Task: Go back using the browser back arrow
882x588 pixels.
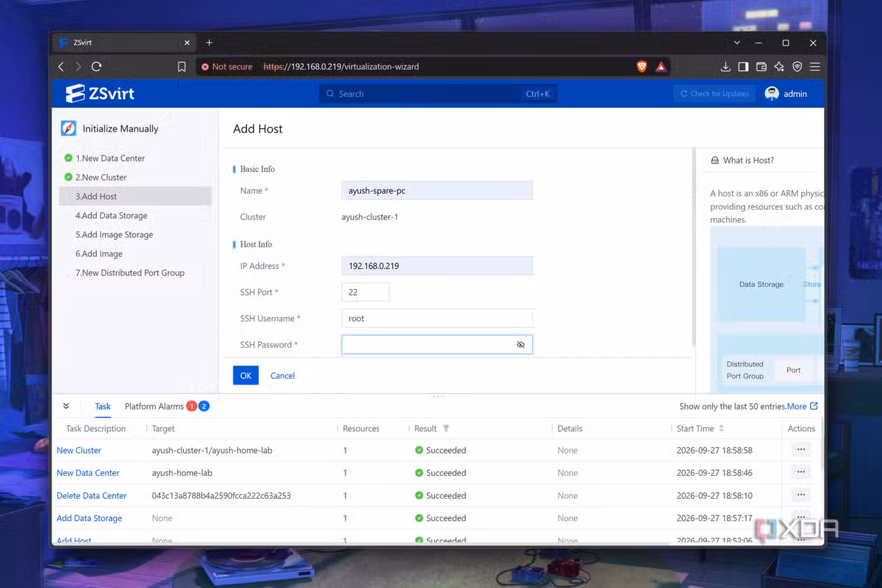Action: click(61, 67)
